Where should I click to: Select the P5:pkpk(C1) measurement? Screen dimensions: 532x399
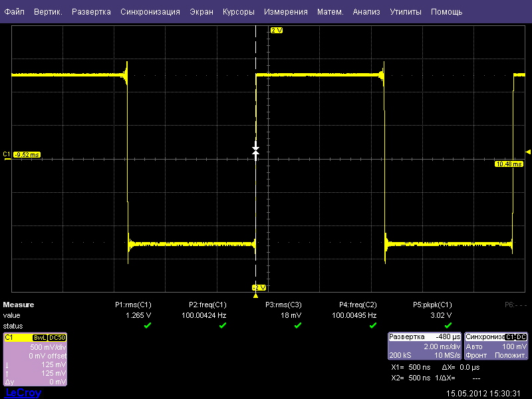tap(433, 305)
